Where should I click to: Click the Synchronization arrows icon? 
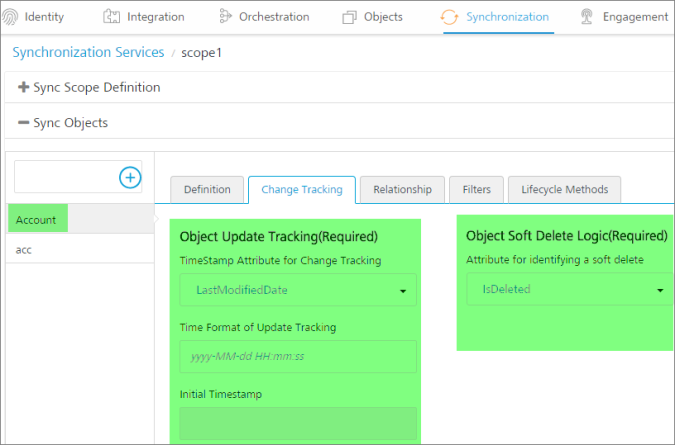[x=450, y=17]
